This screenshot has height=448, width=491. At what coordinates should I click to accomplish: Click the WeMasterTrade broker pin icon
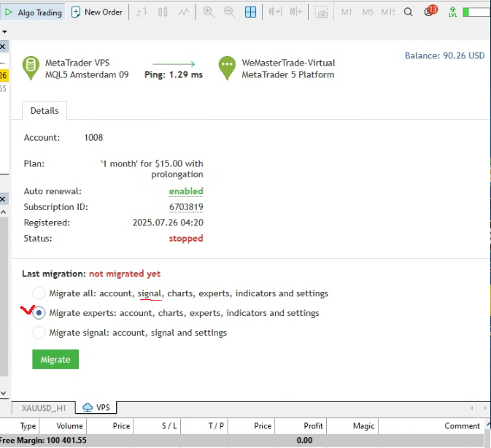[227, 68]
